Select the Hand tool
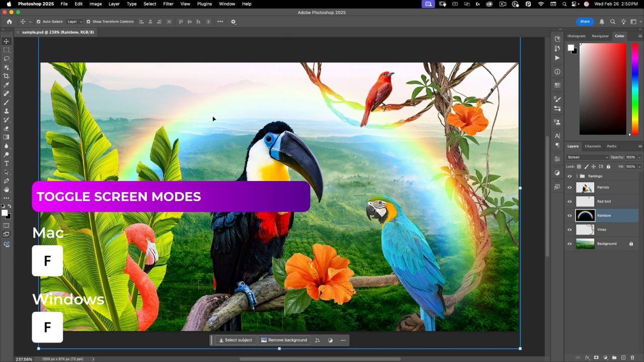 click(7, 190)
